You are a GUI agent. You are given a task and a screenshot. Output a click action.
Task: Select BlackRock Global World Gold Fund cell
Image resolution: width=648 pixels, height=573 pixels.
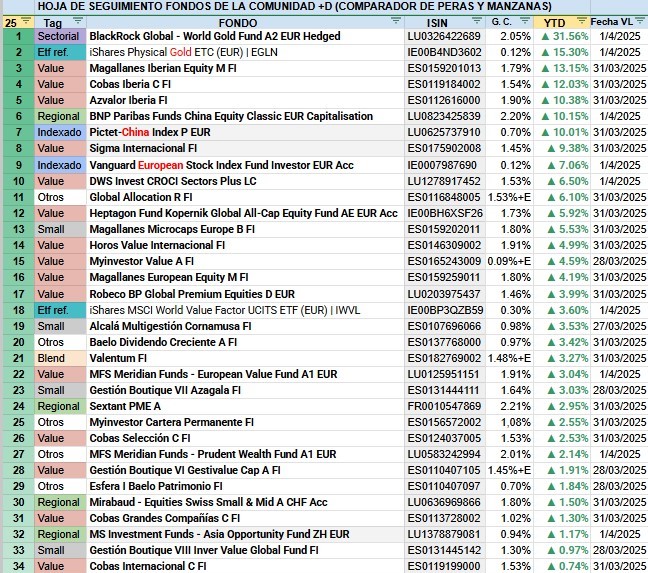[x=245, y=36]
